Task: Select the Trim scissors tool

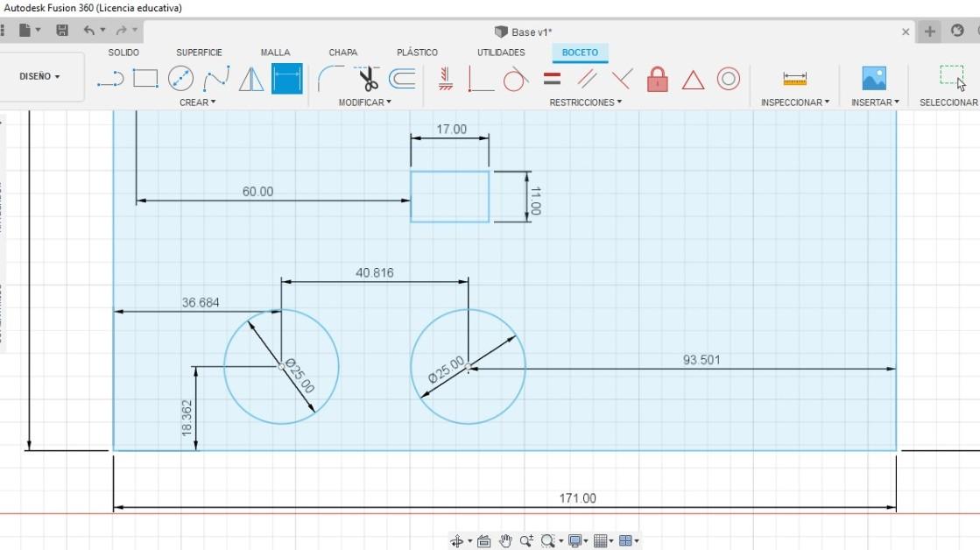Action: (x=368, y=79)
